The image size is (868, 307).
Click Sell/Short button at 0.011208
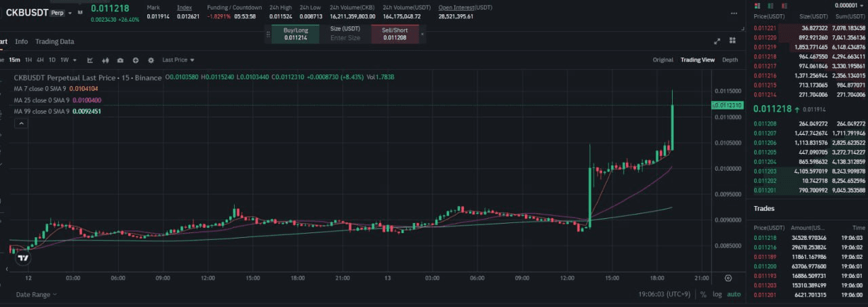point(395,33)
